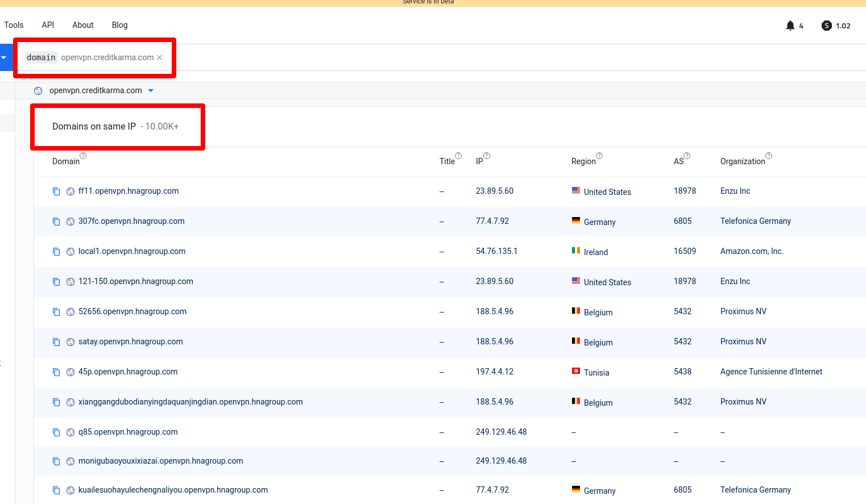Copy domain 121-150.openvpn.hnagroup.com
Image resolution: width=866 pixels, height=504 pixels.
click(x=56, y=282)
